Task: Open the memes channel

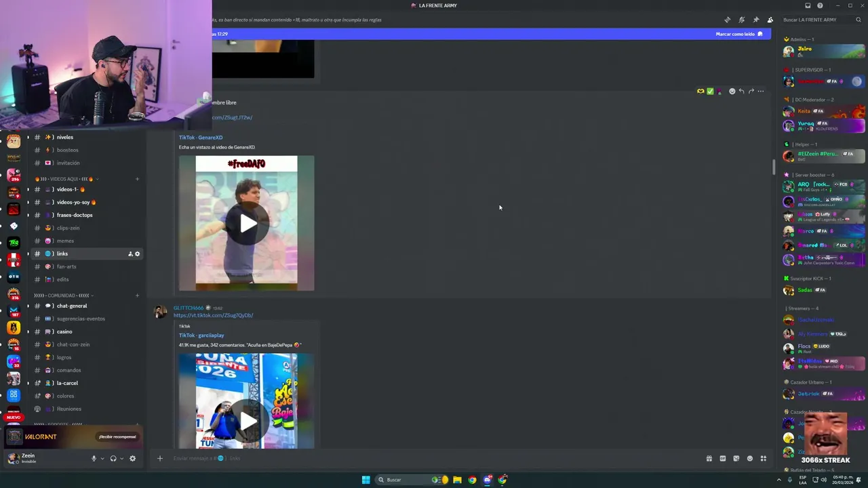Action: (x=87, y=241)
